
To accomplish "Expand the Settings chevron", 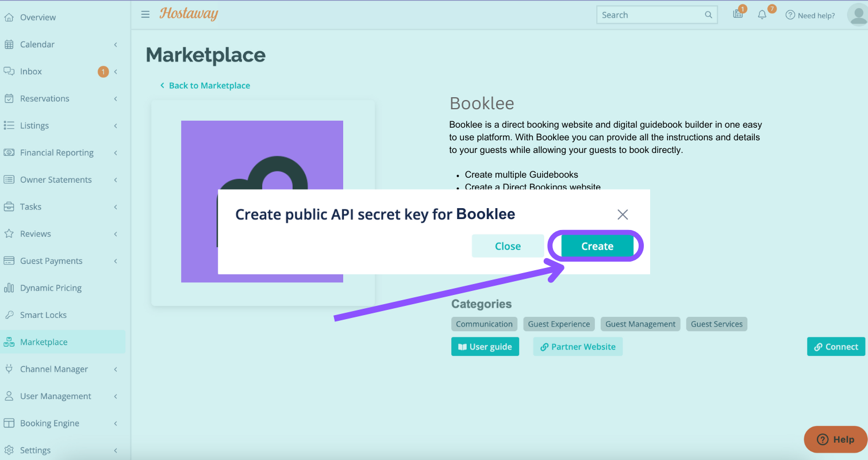I will 116,450.
